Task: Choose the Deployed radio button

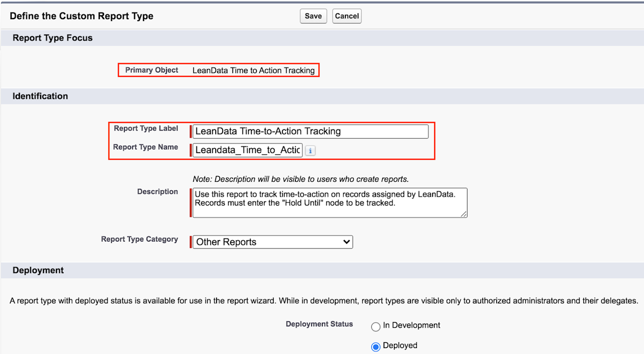Action: pyautogui.click(x=376, y=347)
